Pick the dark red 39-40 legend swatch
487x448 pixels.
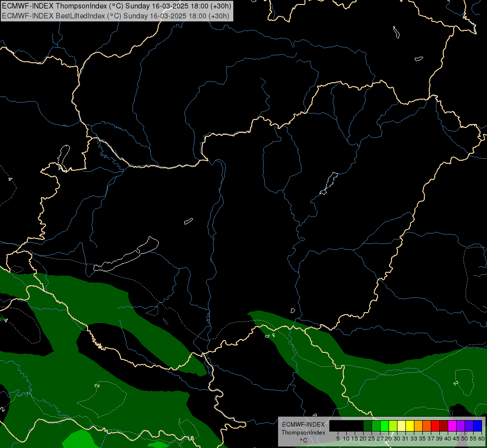click(x=444, y=426)
